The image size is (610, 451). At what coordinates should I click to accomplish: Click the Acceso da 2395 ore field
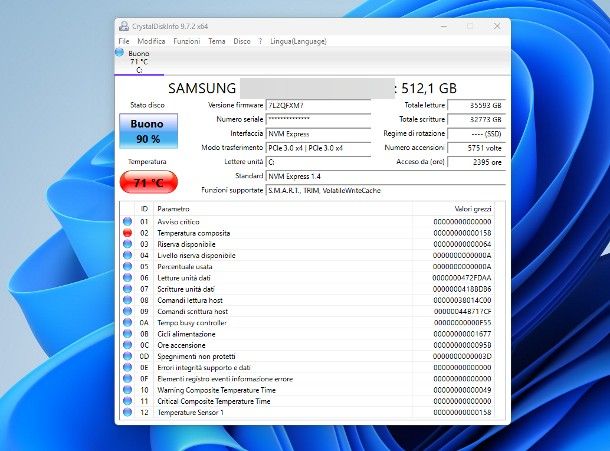point(476,162)
